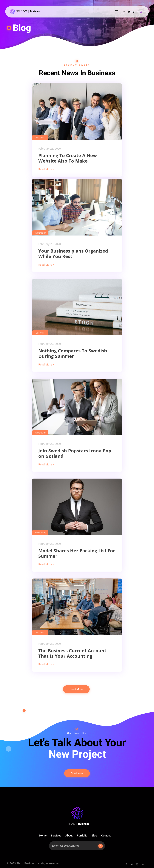Focus the Enter Your Email Address field

74,845
